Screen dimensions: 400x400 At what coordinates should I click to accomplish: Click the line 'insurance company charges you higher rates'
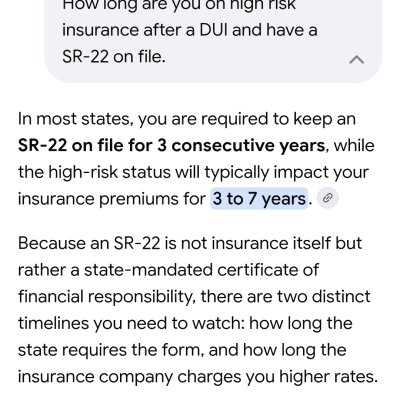[x=198, y=377]
